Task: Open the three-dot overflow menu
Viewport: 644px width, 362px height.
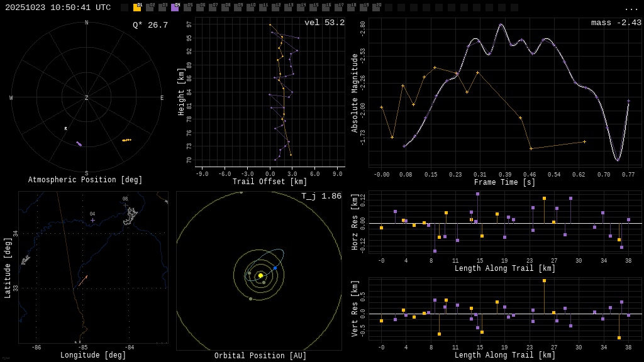Action: pyautogui.click(x=631, y=8)
